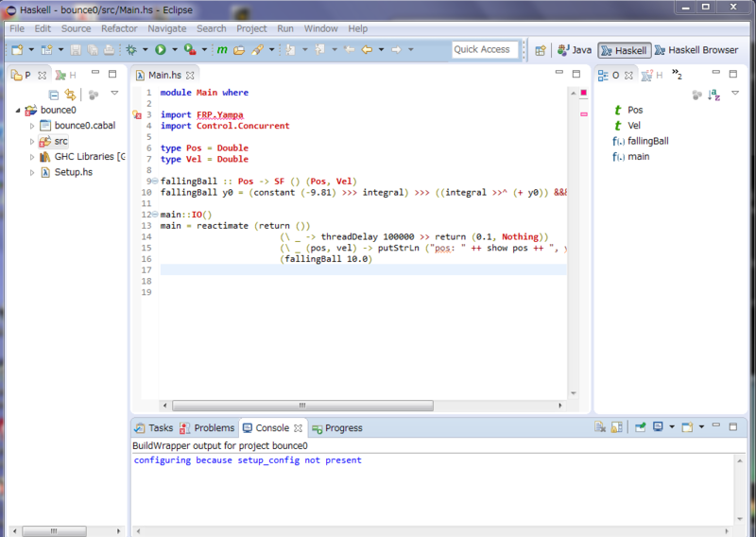Click the Quick Access search field

[485, 50]
